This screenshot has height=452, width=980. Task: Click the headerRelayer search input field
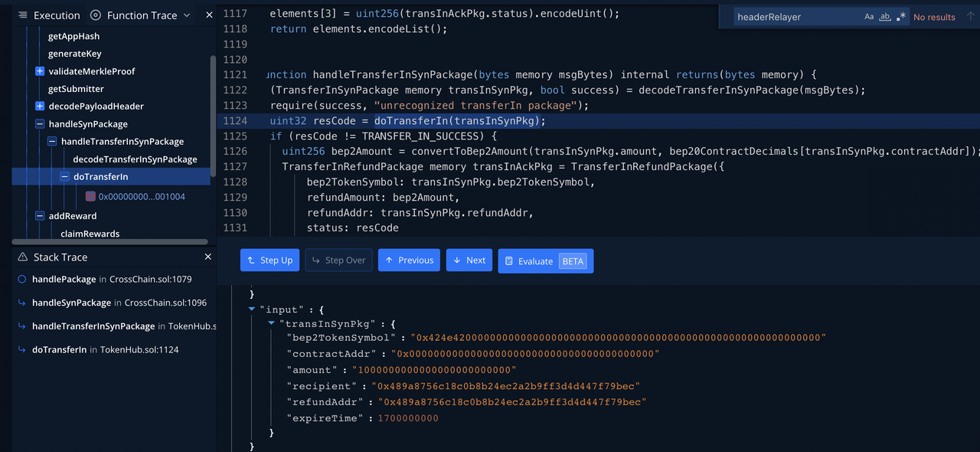(795, 17)
